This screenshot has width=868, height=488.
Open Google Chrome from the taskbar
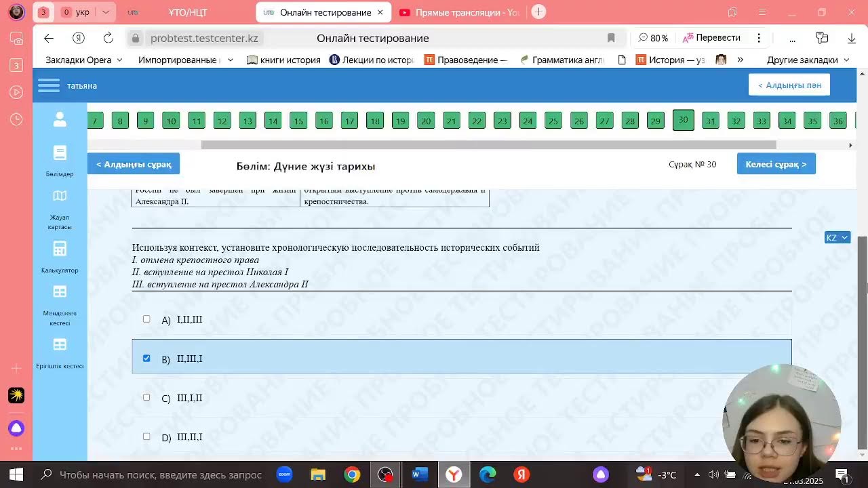[x=352, y=474]
